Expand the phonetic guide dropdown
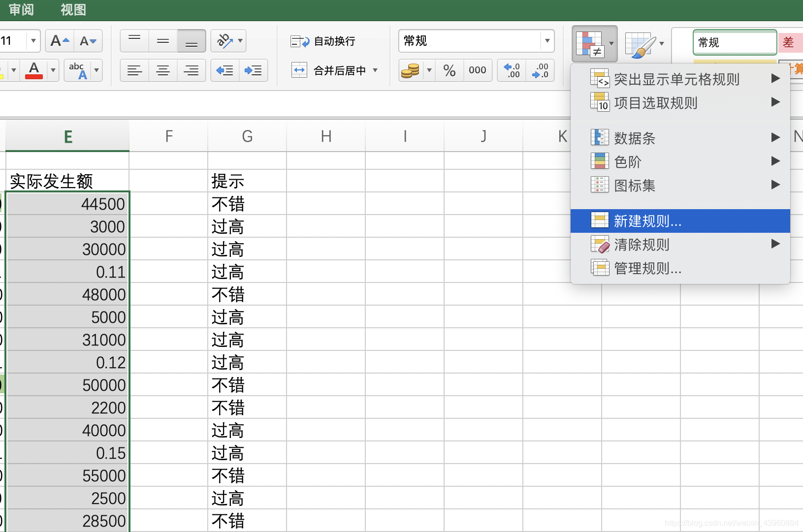This screenshot has width=803, height=532. coord(96,70)
